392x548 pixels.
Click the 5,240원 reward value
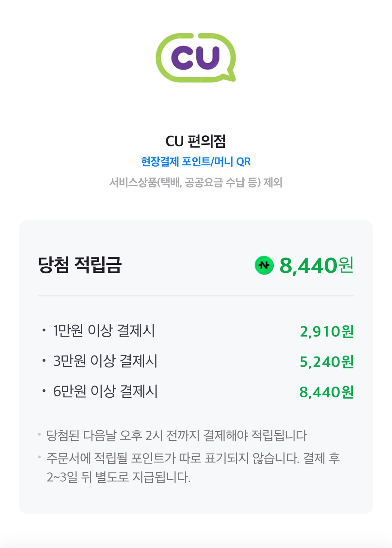click(327, 362)
